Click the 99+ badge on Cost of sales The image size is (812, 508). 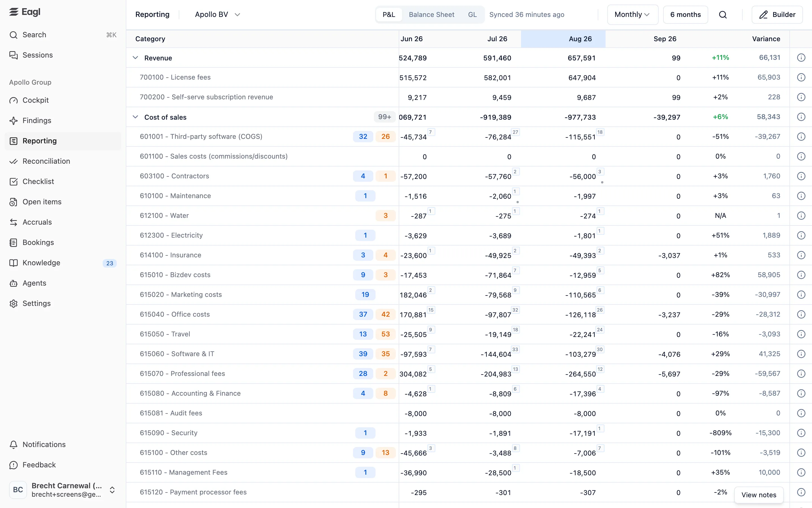pyautogui.click(x=385, y=117)
